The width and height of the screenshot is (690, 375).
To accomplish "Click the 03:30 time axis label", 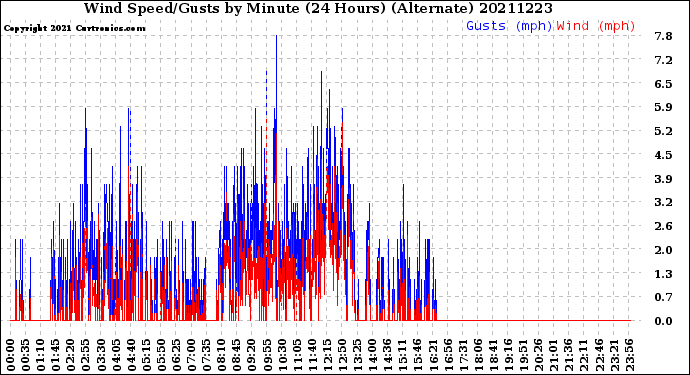I will point(101,355).
